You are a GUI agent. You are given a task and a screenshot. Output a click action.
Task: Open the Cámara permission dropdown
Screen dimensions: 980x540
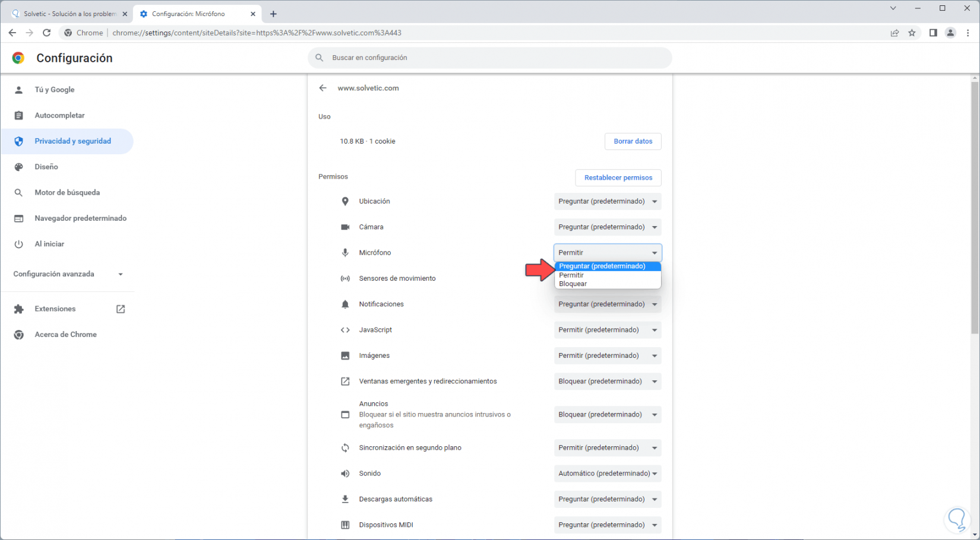click(607, 227)
